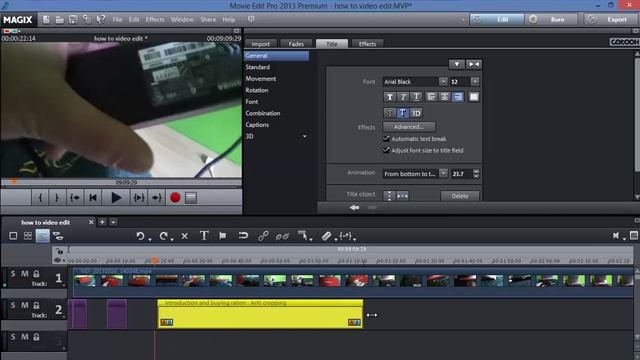The height and width of the screenshot is (360, 640).
Task: Click the orange playhead marker on timeline ruler
Action: (x=155, y=260)
